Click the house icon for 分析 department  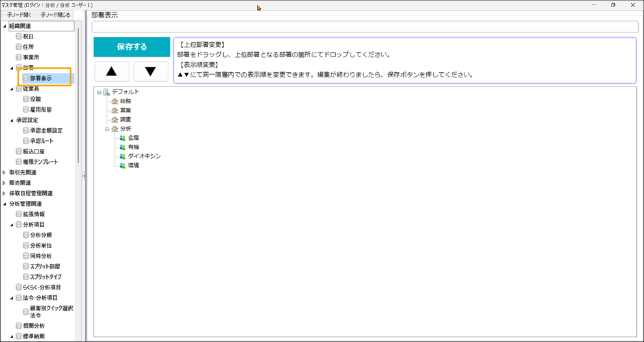click(115, 129)
